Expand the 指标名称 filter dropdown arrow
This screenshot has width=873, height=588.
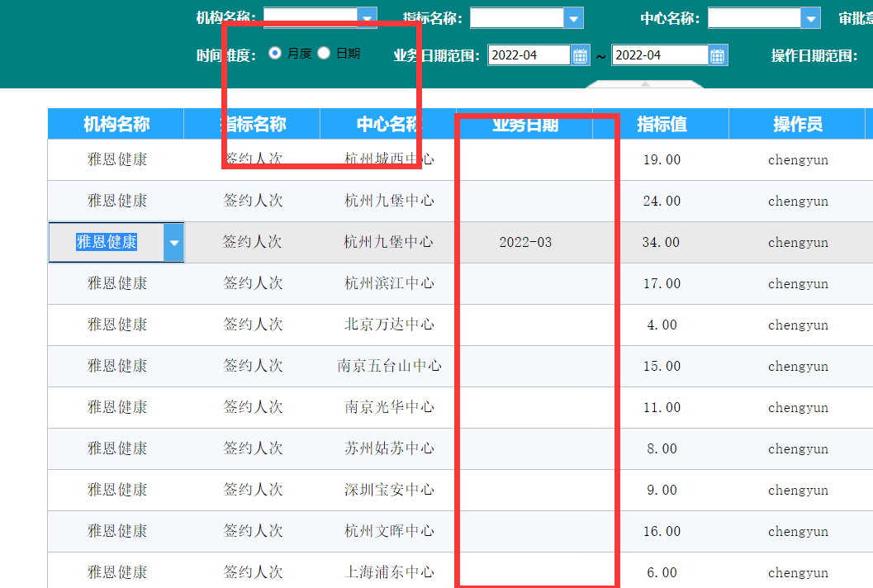[573, 18]
